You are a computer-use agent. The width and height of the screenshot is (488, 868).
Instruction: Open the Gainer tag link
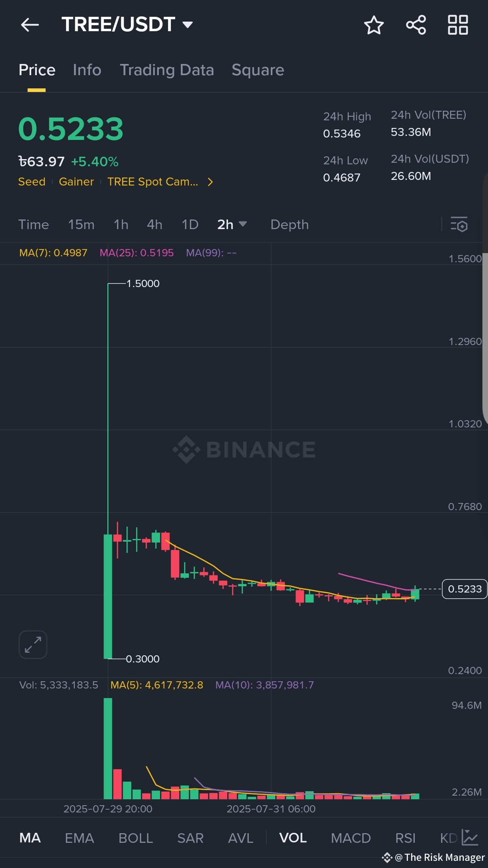pos(76,182)
